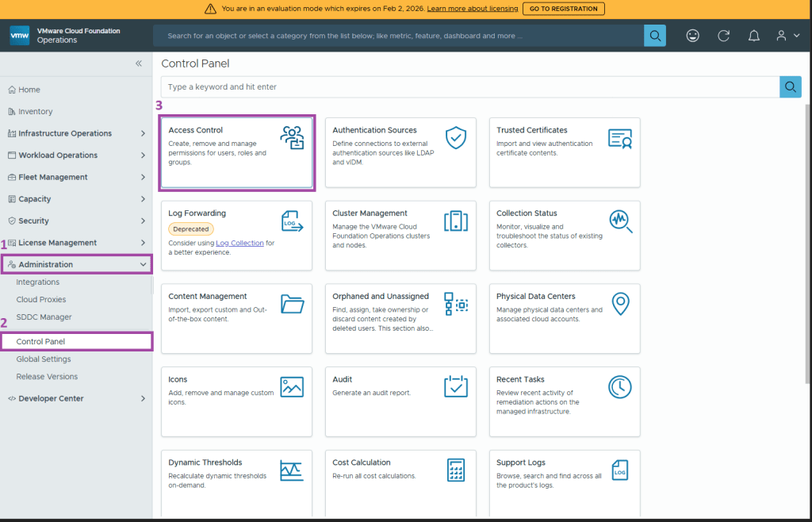Expand the Infrastructure Operations menu
This screenshot has height=522, width=812.
143,133
